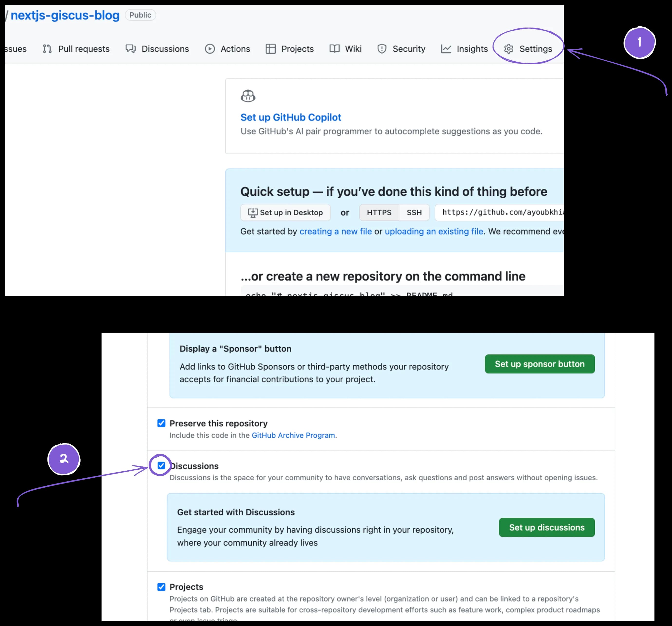Open the nextjs-giscus-blog repository link

pos(65,15)
